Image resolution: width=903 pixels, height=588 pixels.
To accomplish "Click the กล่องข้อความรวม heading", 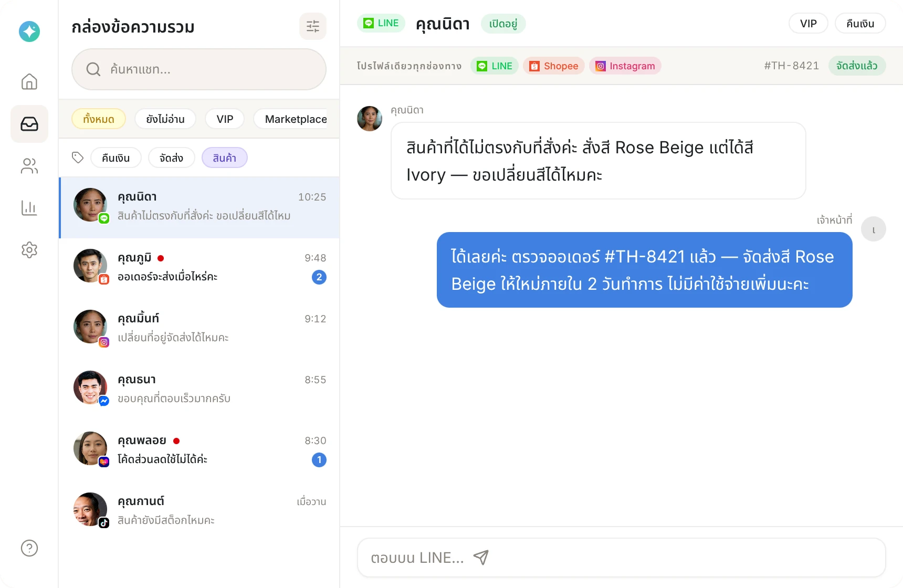I will 133,27.
